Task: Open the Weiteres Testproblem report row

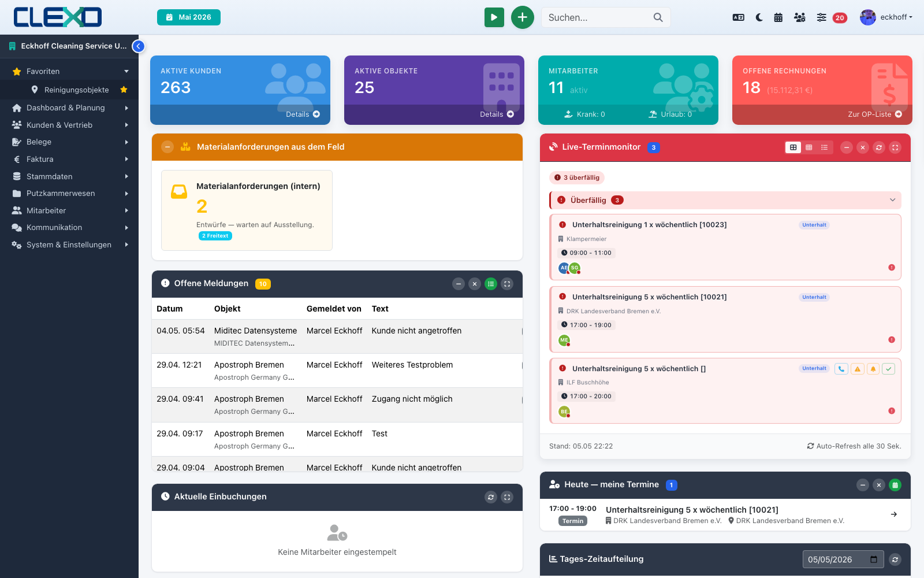Action: click(337, 370)
